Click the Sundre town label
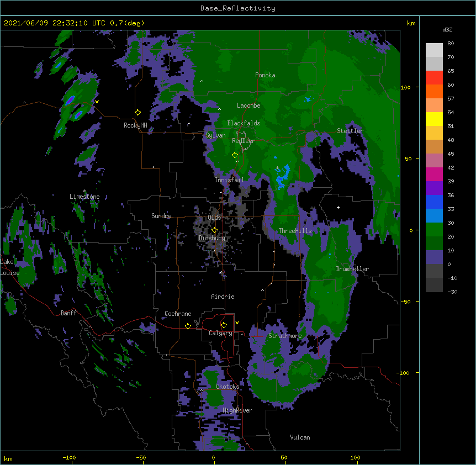 (x=161, y=216)
